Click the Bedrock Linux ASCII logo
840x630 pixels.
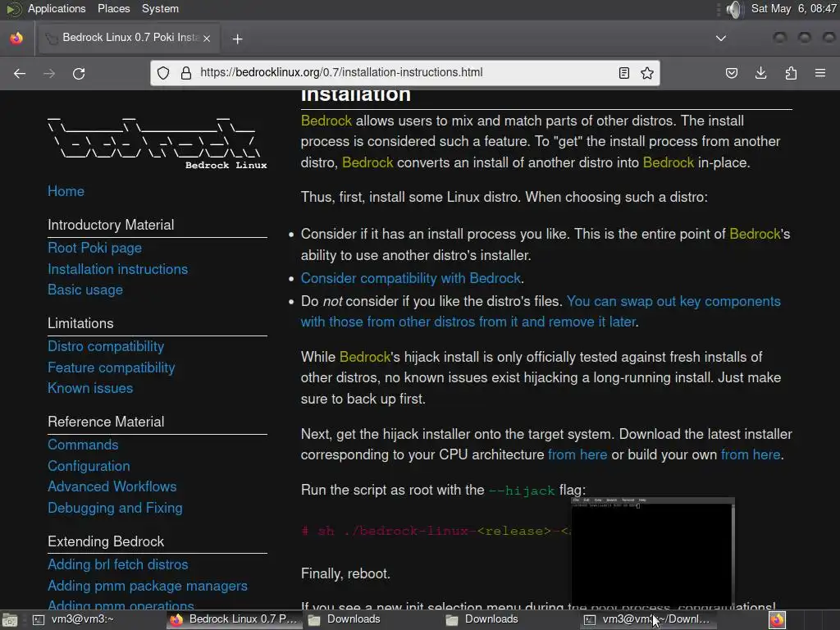pyautogui.click(x=157, y=143)
